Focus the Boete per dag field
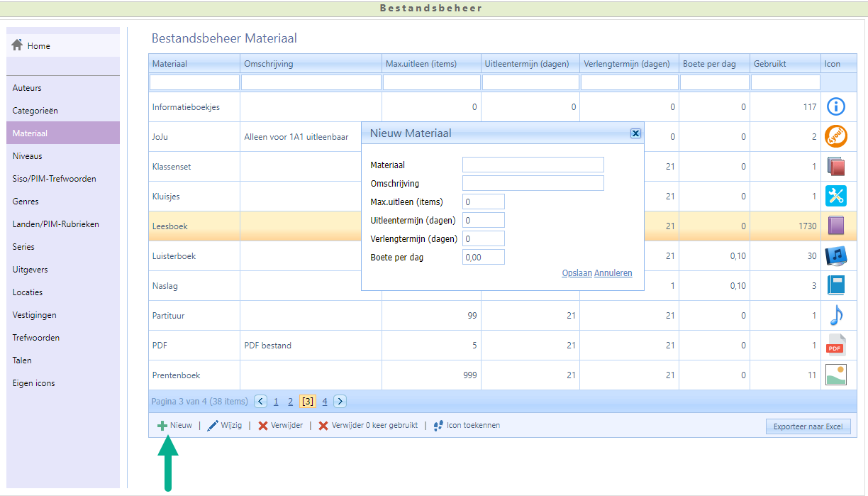Viewport: 868px width, 496px height. (x=483, y=257)
